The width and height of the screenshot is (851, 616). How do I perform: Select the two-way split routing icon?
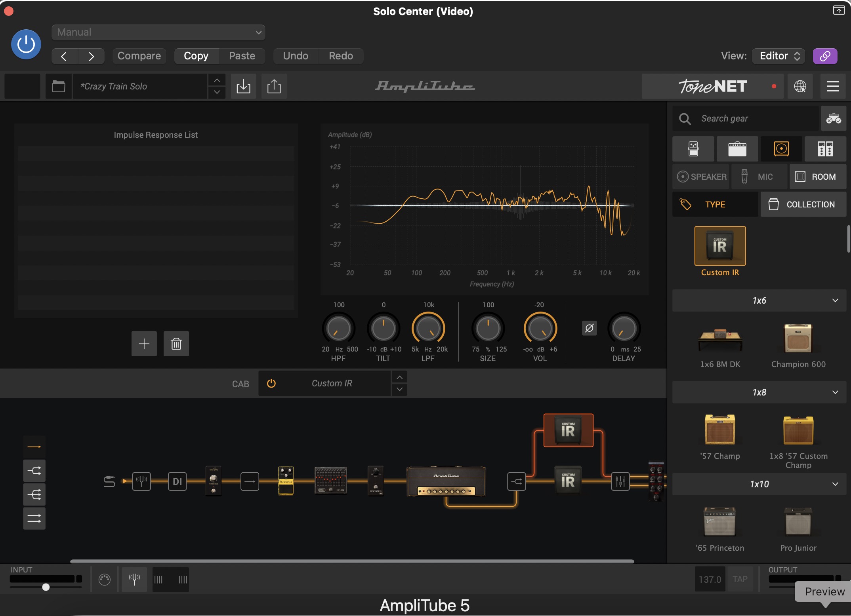pyautogui.click(x=34, y=471)
